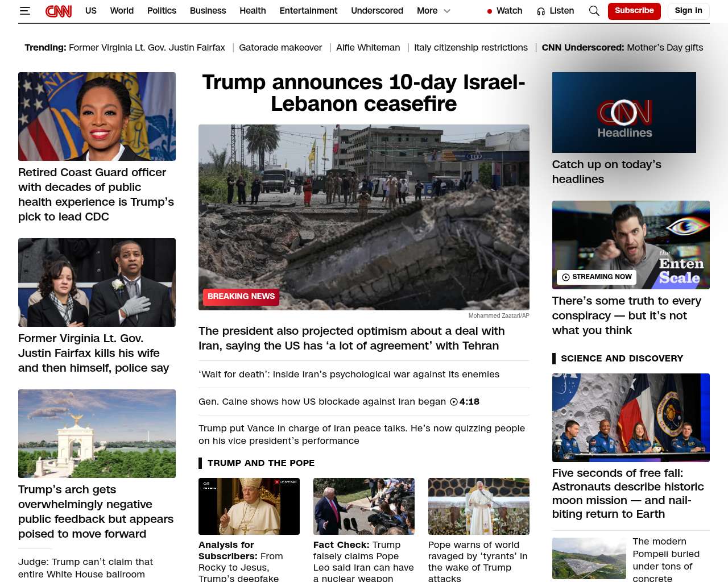
Task: Open the Trump CDC pick photo
Action: coord(97,117)
